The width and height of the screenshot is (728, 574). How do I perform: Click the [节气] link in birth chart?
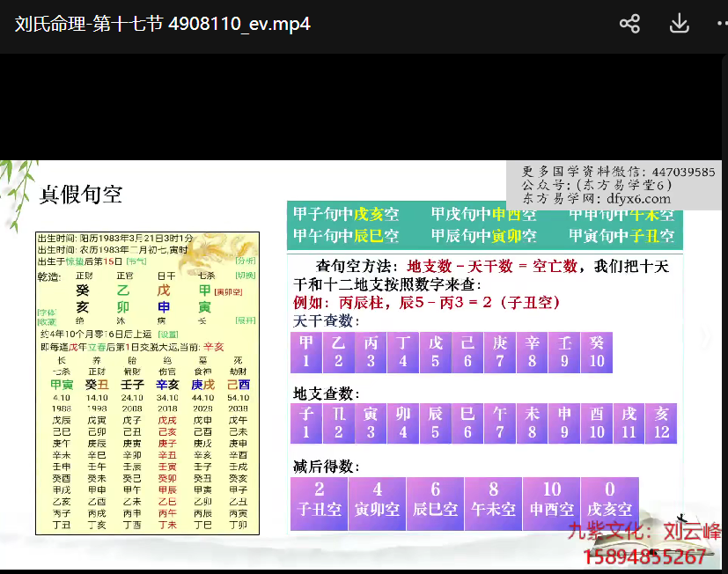coord(136,261)
